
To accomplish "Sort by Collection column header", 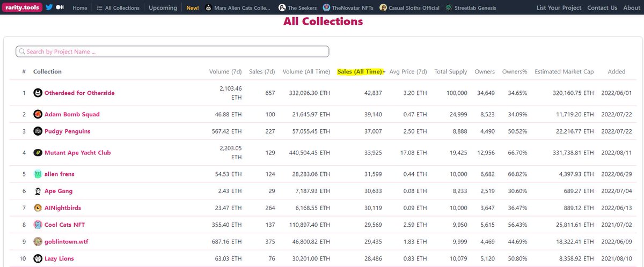I will (x=47, y=72).
